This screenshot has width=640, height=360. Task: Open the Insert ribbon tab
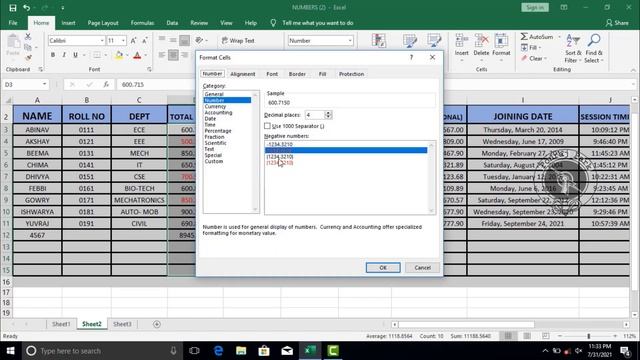pyautogui.click(x=68, y=23)
